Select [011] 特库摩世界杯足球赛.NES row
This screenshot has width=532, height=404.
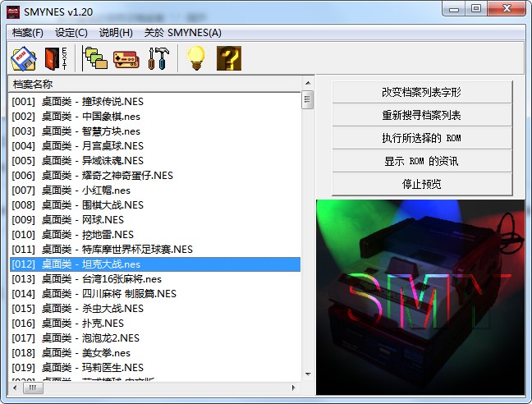(155, 250)
